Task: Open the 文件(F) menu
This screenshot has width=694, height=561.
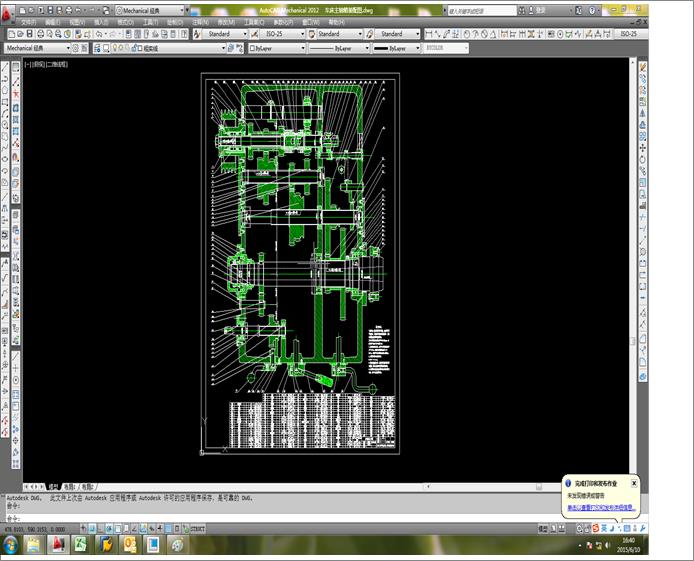Action: tap(28, 21)
